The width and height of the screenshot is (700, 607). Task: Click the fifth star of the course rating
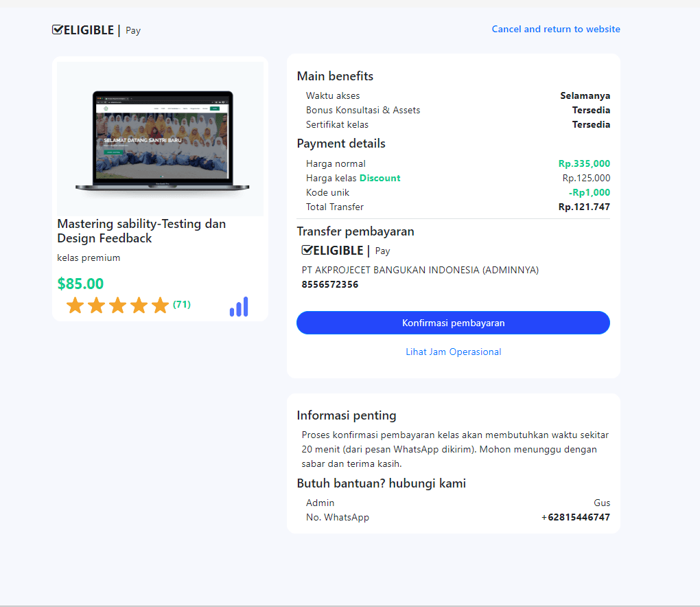tap(160, 305)
